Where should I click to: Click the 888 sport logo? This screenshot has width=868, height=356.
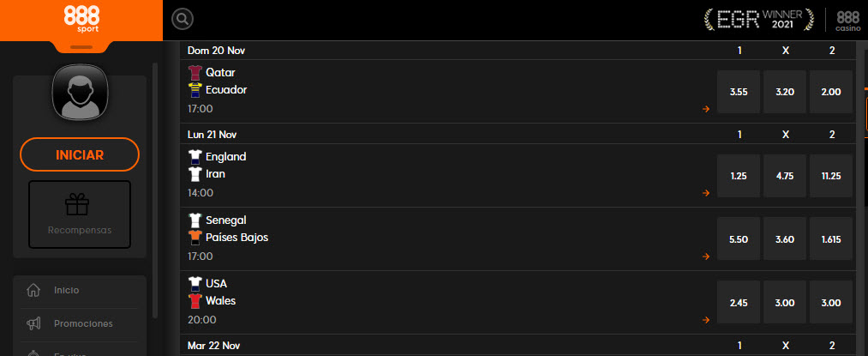[81, 18]
